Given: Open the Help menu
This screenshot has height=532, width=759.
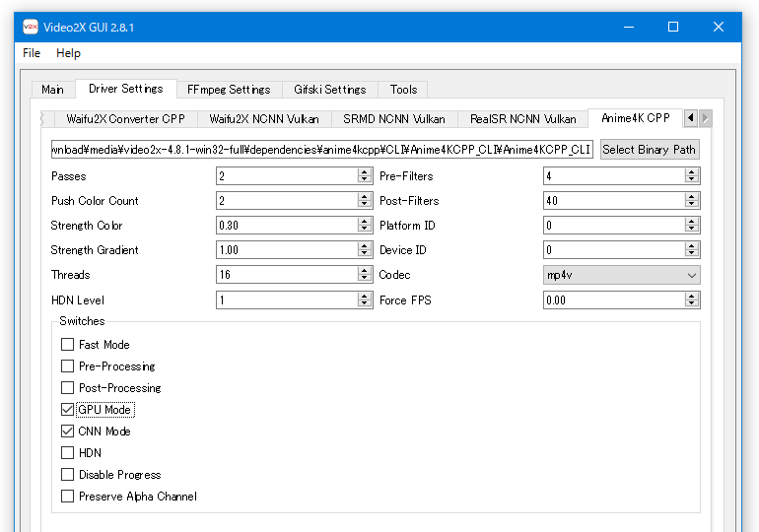Looking at the screenshot, I should [68, 53].
